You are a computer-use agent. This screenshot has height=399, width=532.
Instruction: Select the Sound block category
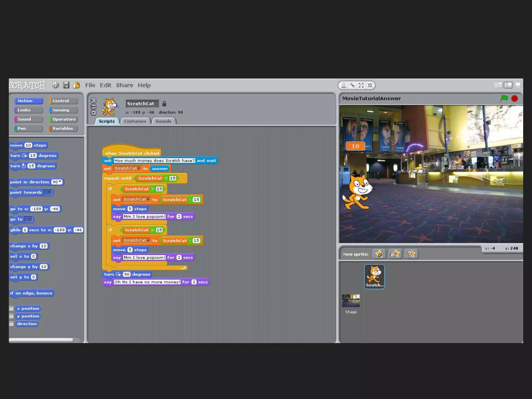(29, 119)
